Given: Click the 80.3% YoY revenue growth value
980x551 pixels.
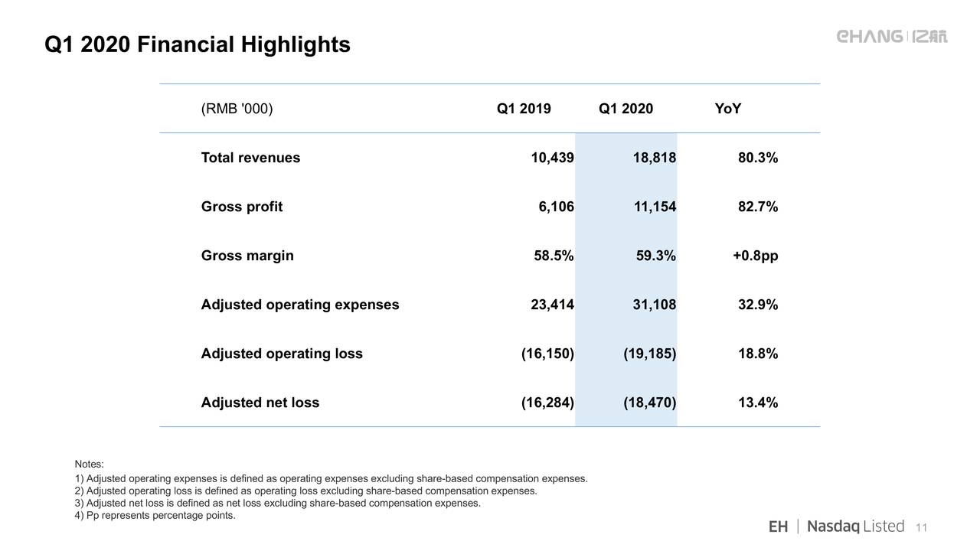Looking at the screenshot, I should tap(757, 158).
